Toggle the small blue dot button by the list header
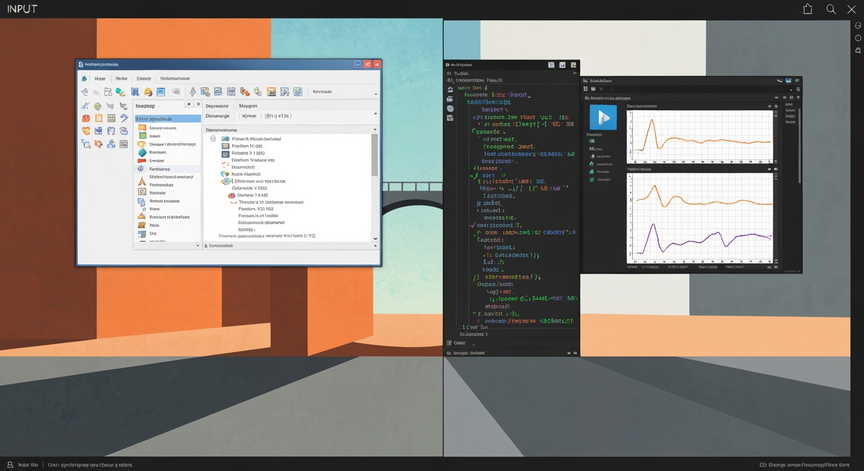The image size is (864, 471). click(x=198, y=104)
